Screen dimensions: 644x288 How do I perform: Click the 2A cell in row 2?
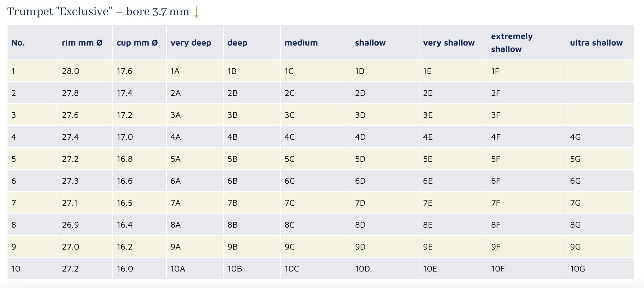tap(175, 93)
